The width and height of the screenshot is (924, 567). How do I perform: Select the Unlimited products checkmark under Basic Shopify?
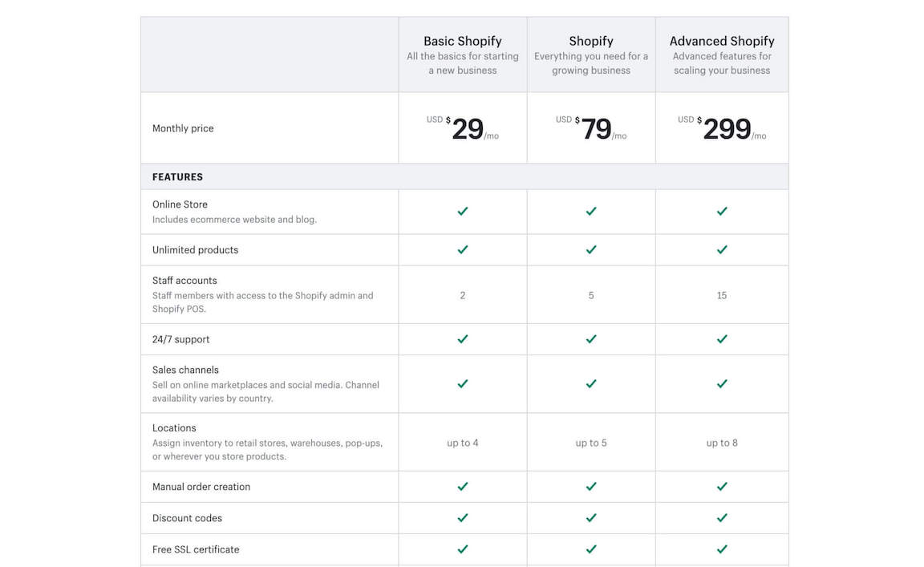[463, 249]
